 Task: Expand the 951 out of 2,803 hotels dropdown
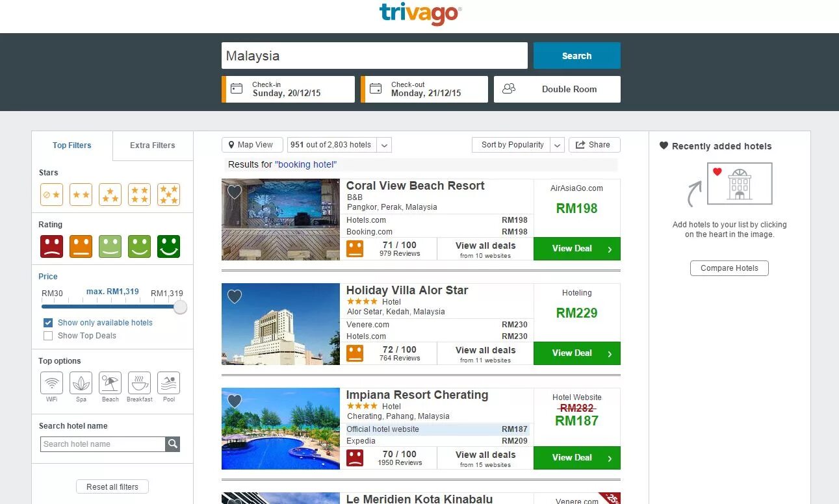[339, 145]
